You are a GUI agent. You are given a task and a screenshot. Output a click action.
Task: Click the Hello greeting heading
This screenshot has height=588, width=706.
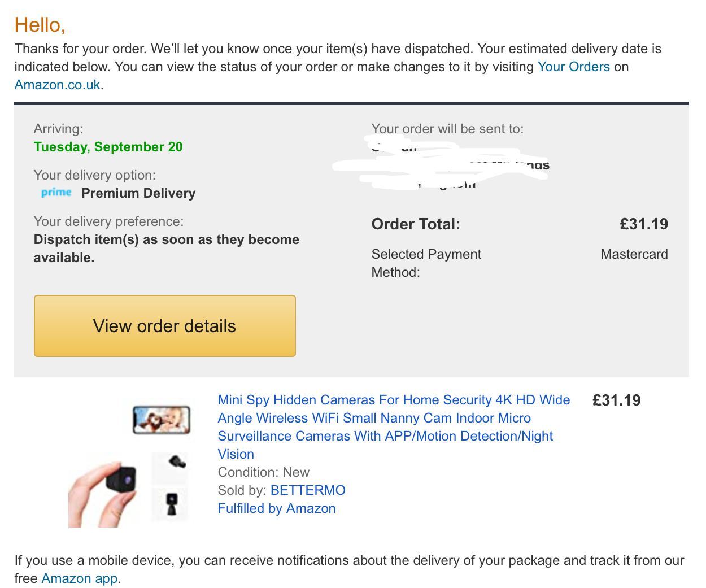point(40,25)
